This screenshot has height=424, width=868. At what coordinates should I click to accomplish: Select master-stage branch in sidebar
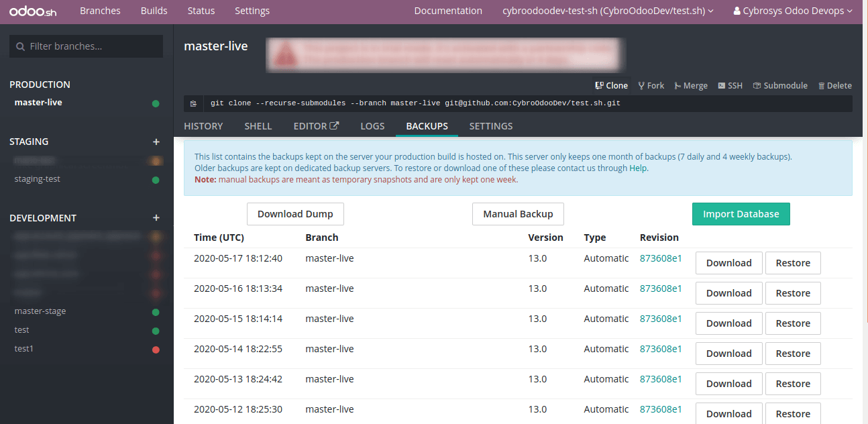[40, 311]
